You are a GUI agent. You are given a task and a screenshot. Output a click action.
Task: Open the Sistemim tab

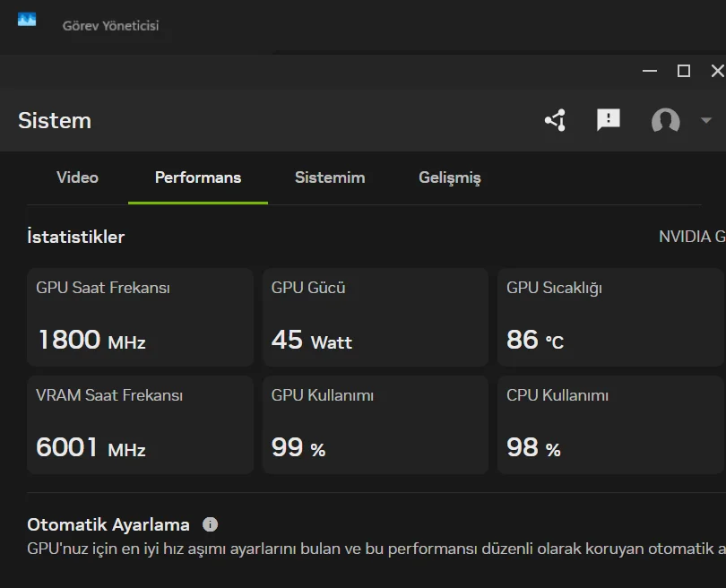click(x=330, y=177)
